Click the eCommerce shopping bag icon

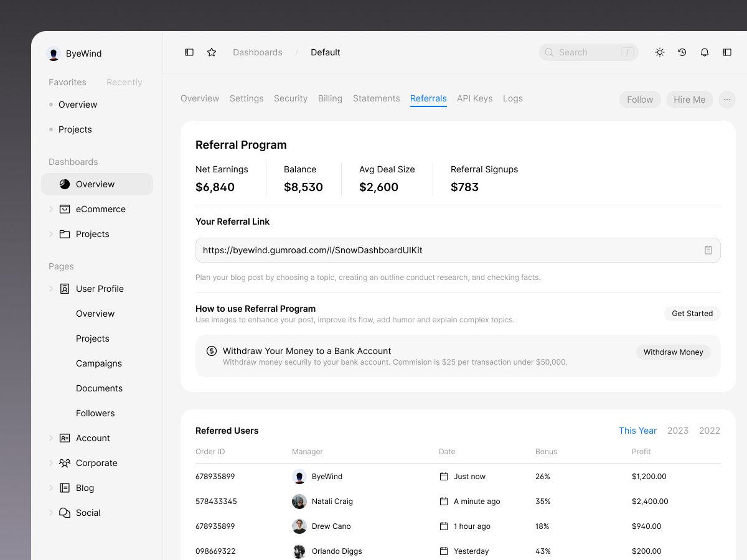pyautogui.click(x=65, y=209)
